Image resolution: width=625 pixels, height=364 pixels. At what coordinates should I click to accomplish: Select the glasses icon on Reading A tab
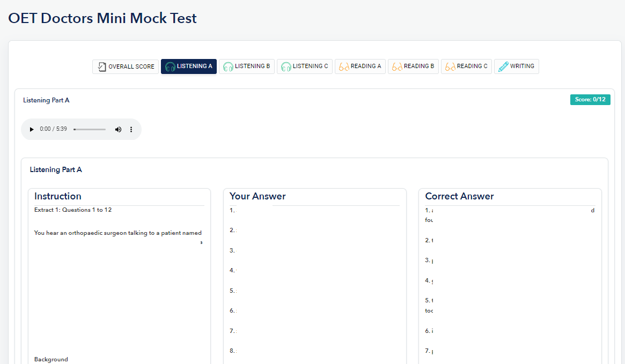(344, 66)
